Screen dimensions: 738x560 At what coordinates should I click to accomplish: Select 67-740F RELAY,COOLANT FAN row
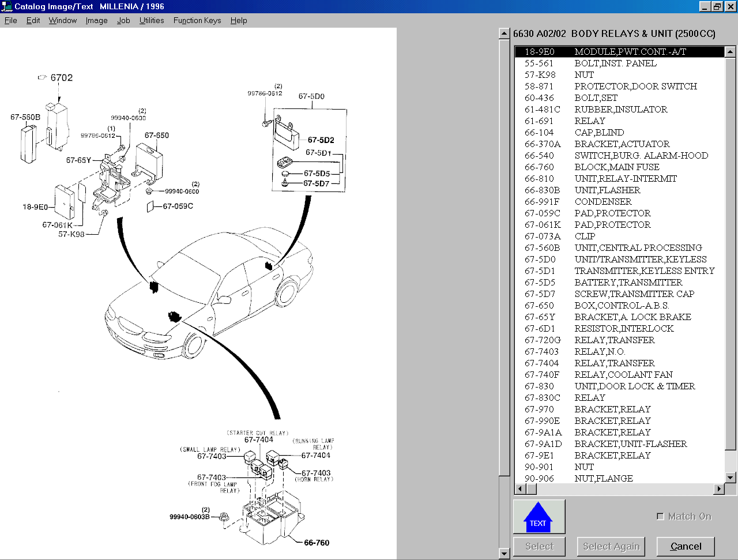click(x=619, y=374)
